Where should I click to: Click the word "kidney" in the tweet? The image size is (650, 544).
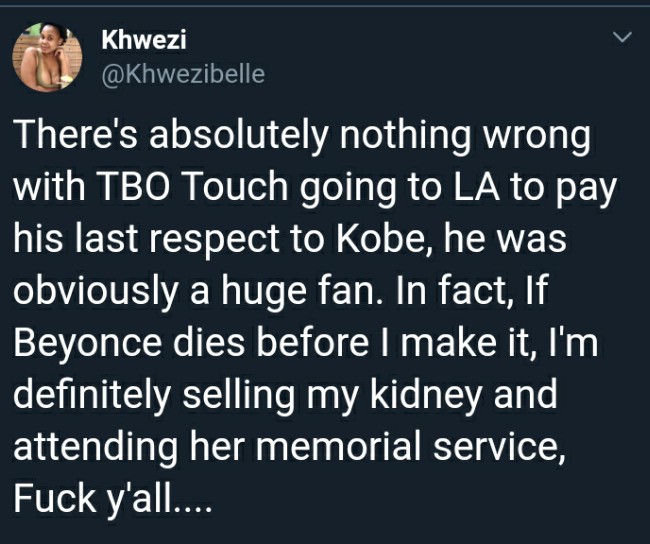click(x=426, y=395)
